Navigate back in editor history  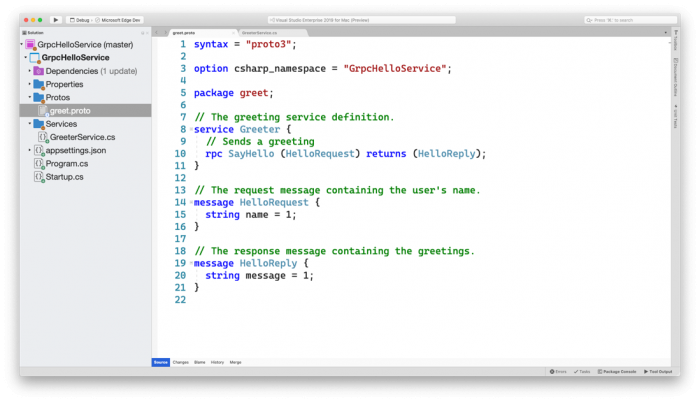click(x=156, y=33)
